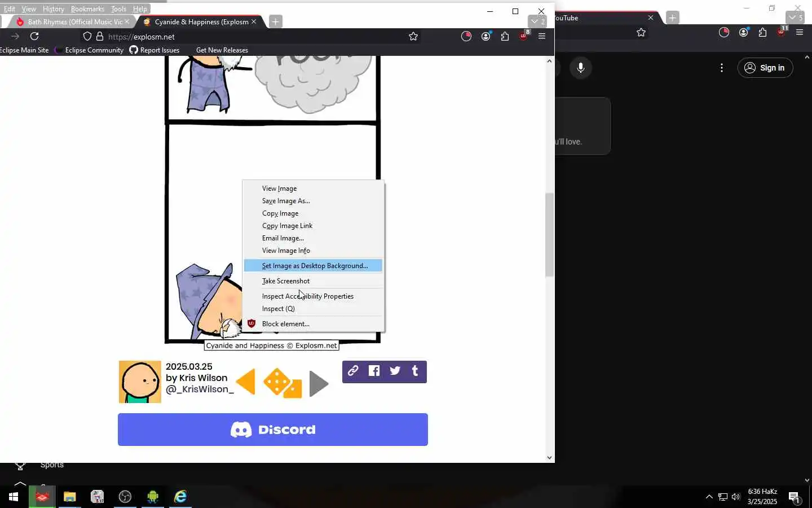Open Report Issues bookmark
The image size is (812, 508).
(x=155, y=50)
